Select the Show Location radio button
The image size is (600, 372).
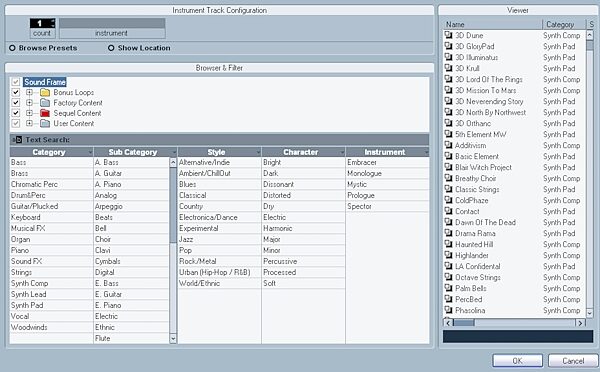111,48
